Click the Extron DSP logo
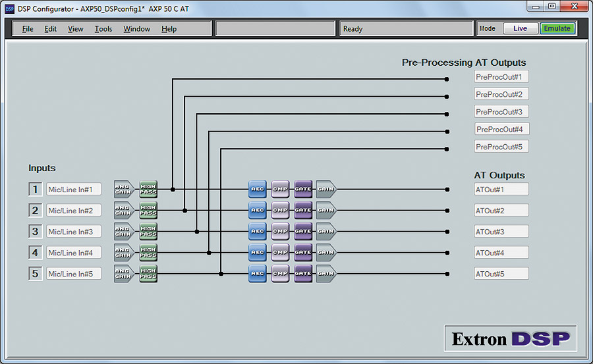593x364 pixels. point(511,339)
